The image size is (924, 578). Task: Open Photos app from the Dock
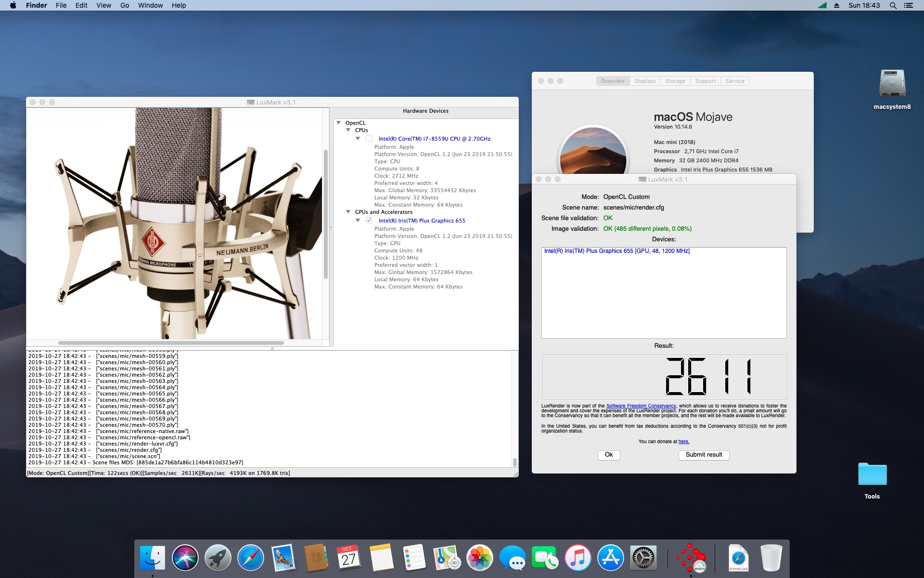tap(480, 558)
